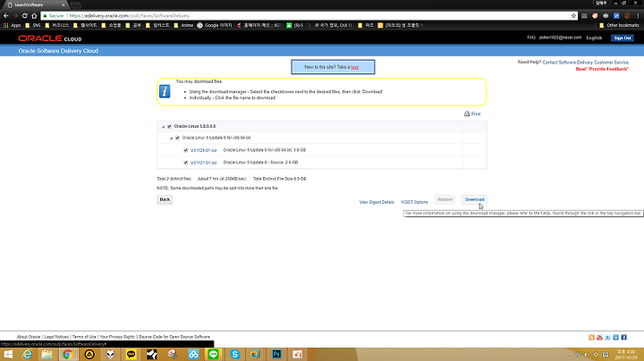644x361 pixels.
Task: Open the English language selector
Action: [x=594, y=38]
